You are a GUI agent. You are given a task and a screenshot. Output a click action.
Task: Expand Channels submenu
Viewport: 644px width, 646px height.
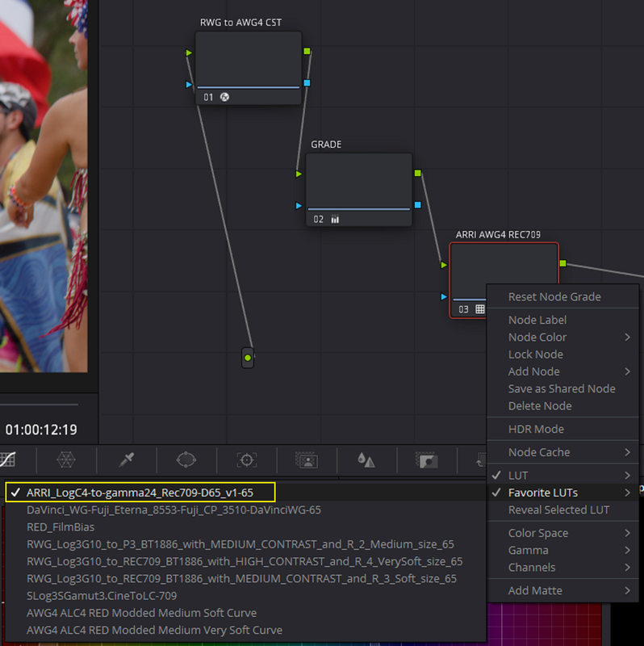(x=562, y=568)
